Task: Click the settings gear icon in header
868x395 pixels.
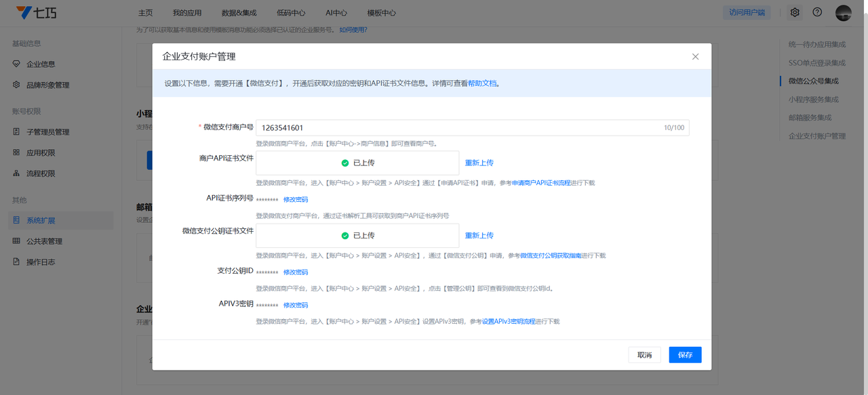Action: (x=795, y=12)
